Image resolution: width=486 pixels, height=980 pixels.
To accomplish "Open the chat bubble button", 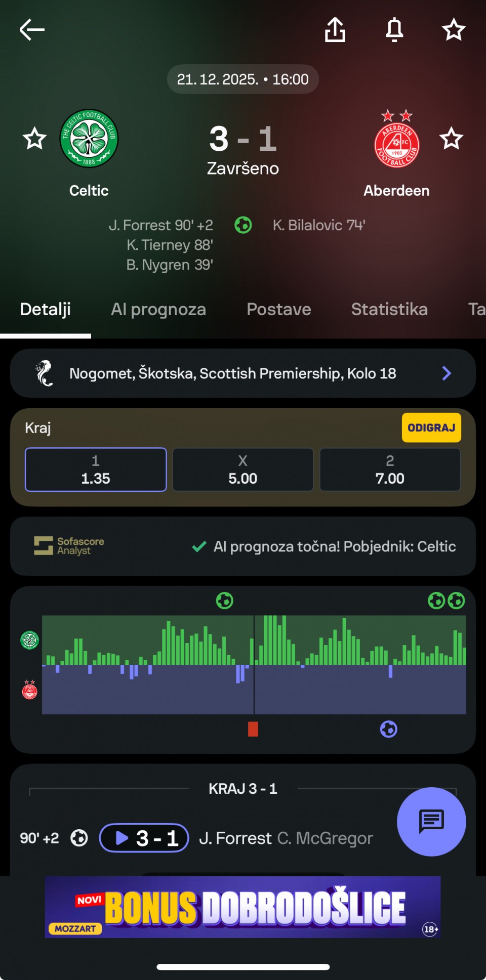I will click(x=431, y=821).
